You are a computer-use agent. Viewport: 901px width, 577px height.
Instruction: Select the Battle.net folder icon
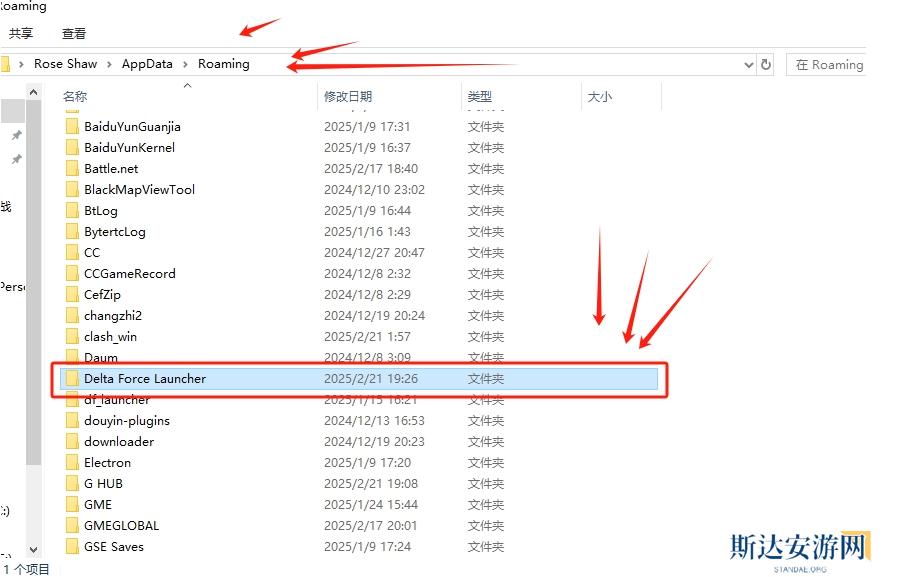72,169
